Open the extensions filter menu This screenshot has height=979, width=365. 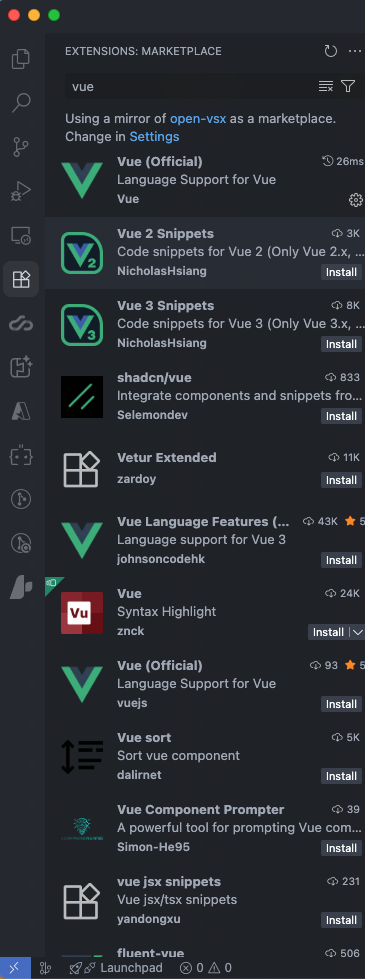coord(348,86)
